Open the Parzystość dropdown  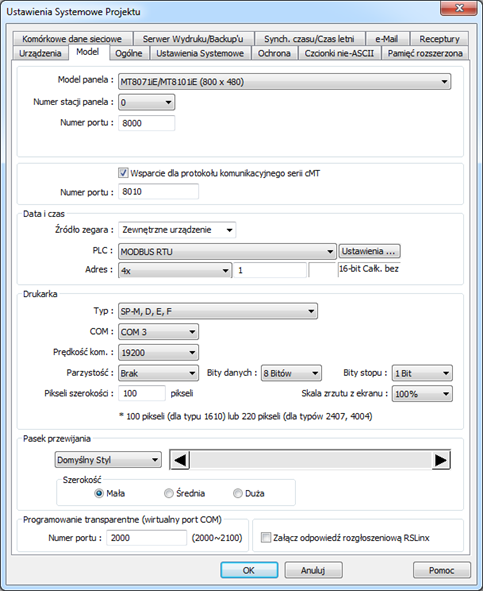click(158, 374)
